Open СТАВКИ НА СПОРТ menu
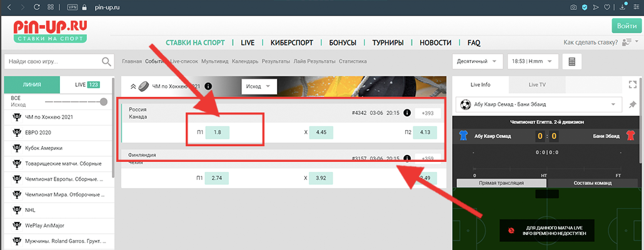This screenshot has width=644, height=250. click(195, 42)
